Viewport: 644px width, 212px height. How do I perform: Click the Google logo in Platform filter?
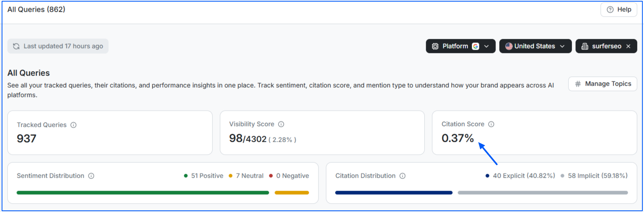pos(475,46)
